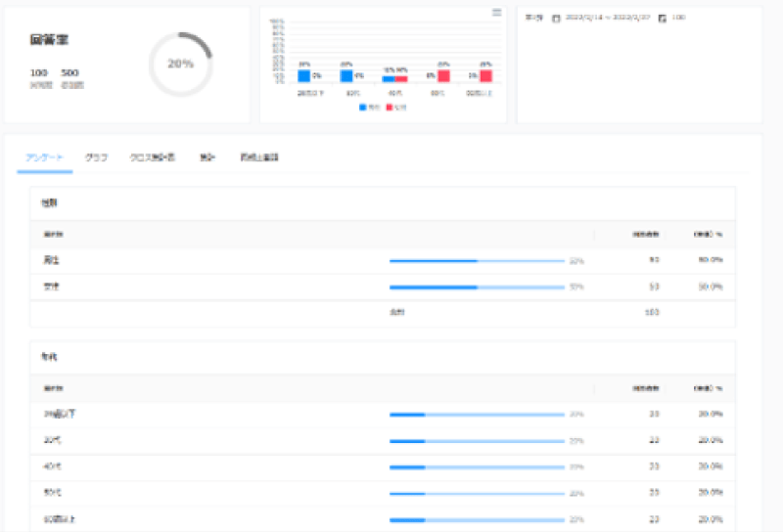Click the icon next to the 100 count
Screen dimensions: 783x532
point(663,18)
